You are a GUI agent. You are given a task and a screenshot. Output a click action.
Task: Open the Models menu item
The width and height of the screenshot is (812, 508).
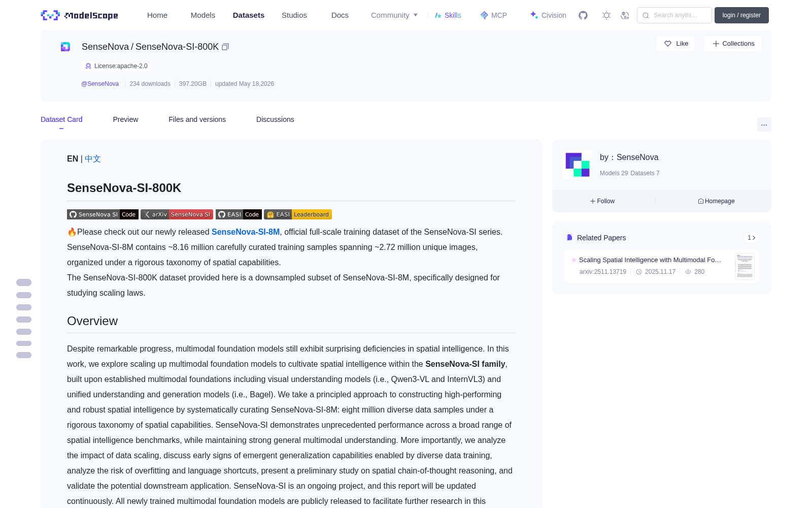pos(203,15)
